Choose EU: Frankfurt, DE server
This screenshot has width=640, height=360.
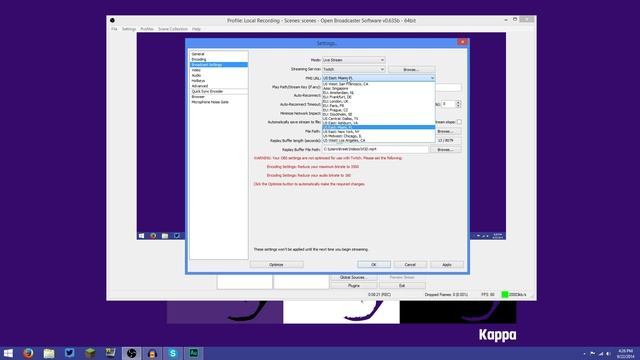click(x=379, y=97)
